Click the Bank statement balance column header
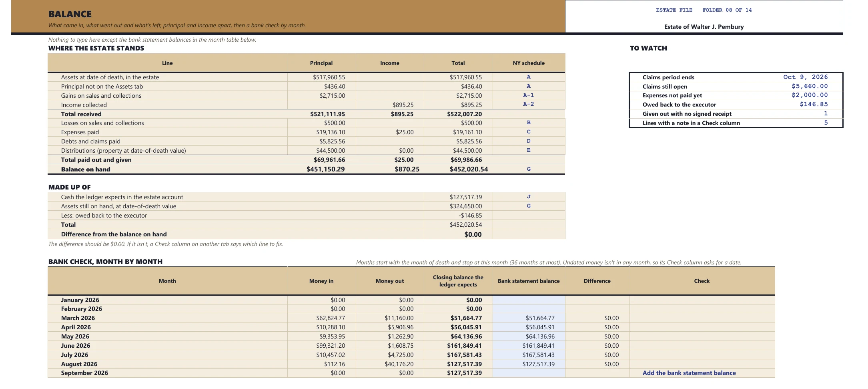 pyautogui.click(x=529, y=281)
